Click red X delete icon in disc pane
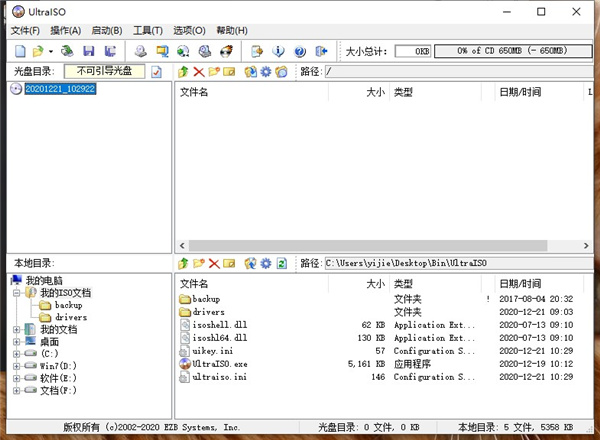This screenshot has height=440, width=600. (198, 72)
